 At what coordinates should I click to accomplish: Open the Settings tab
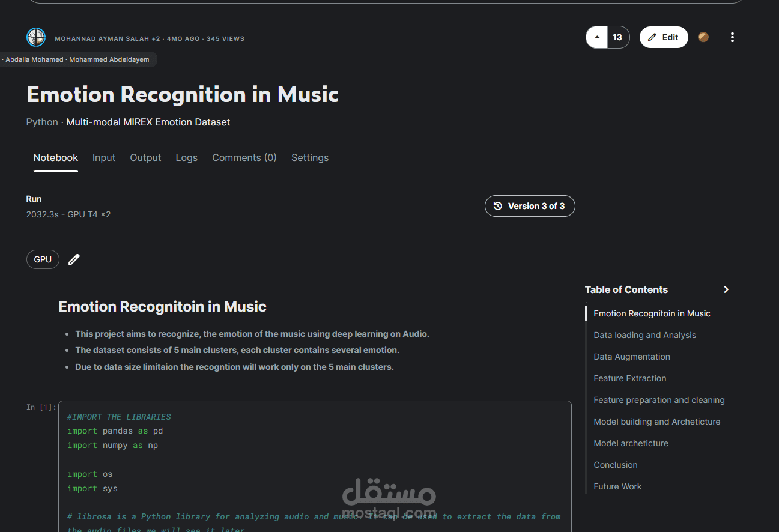[x=310, y=157]
